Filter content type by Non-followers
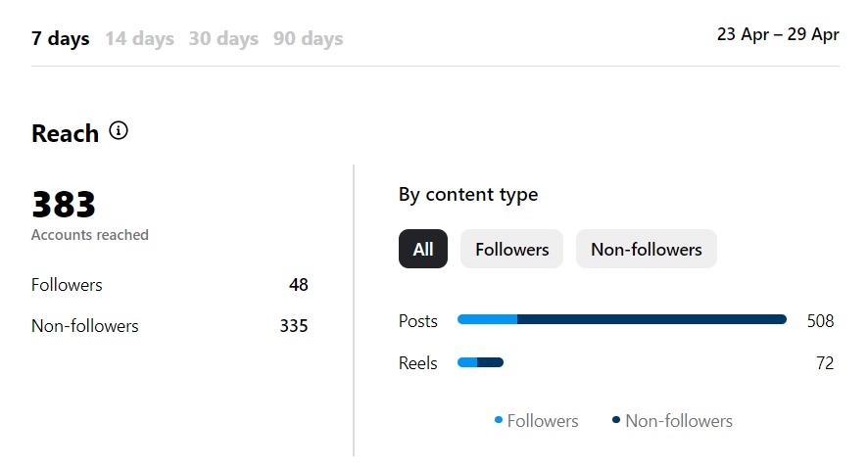This screenshot has height=472, width=868. [646, 249]
